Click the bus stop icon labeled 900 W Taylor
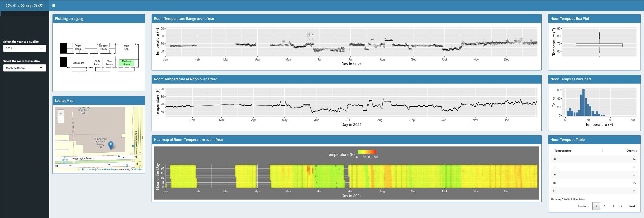This screenshot has width=644, height=218. (x=65, y=157)
